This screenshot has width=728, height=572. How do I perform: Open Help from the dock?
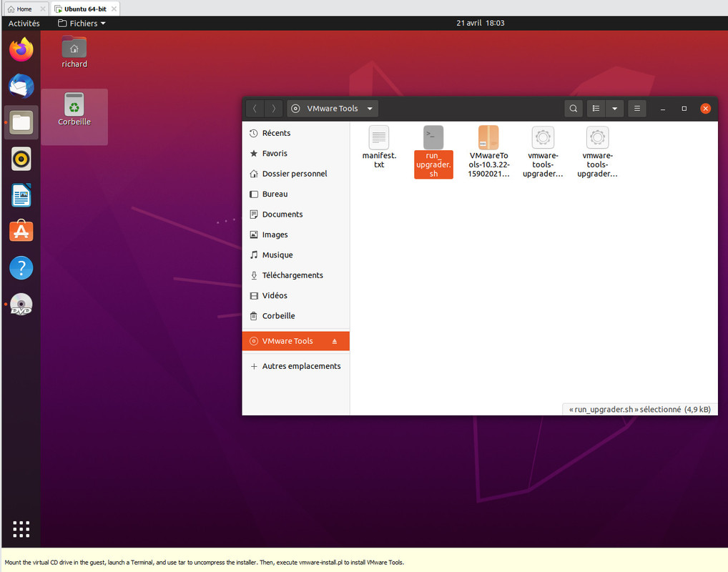point(21,268)
